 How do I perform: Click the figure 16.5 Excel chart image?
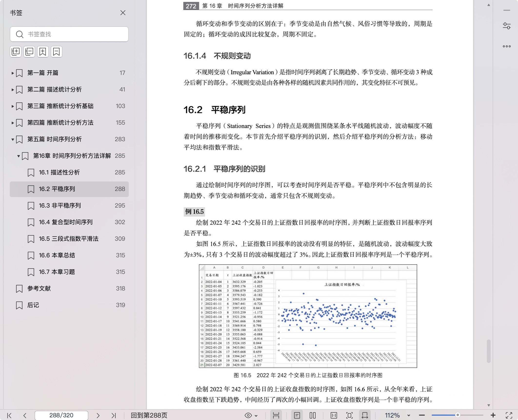308,316
